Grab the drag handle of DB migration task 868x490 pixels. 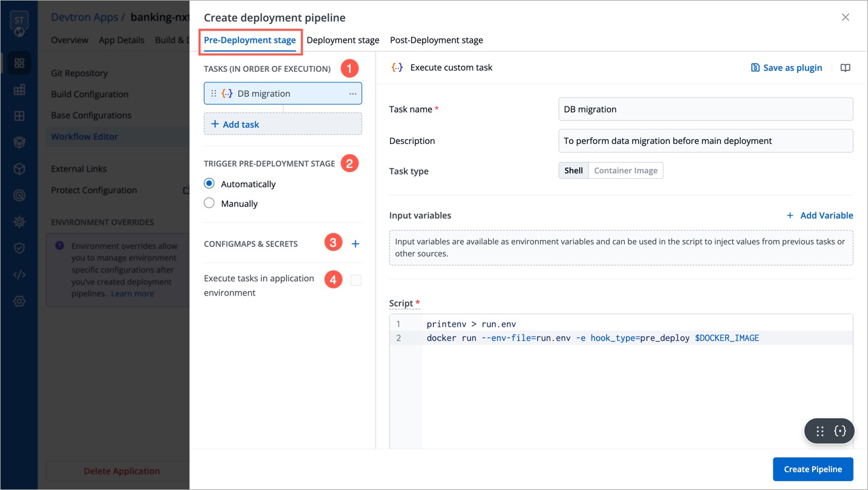[x=213, y=94]
